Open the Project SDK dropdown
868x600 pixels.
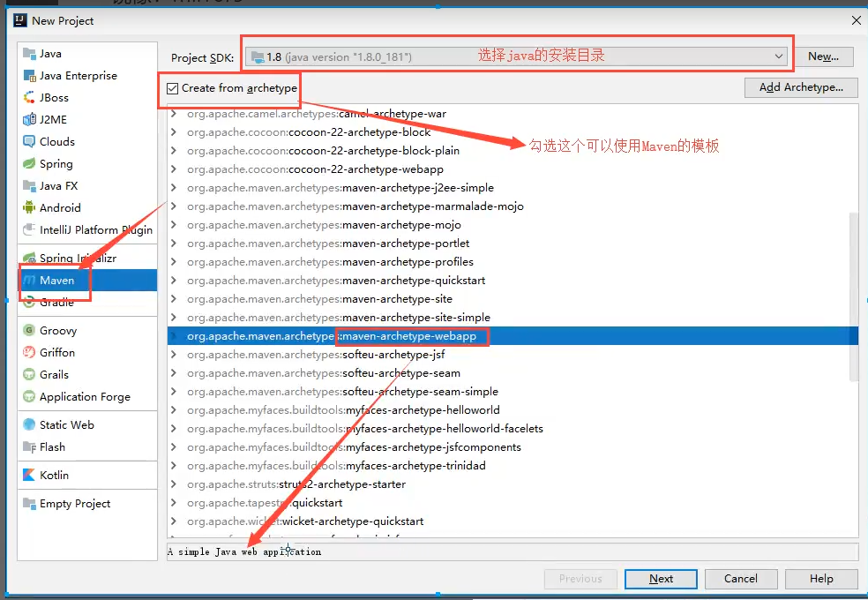click(778, 56)
